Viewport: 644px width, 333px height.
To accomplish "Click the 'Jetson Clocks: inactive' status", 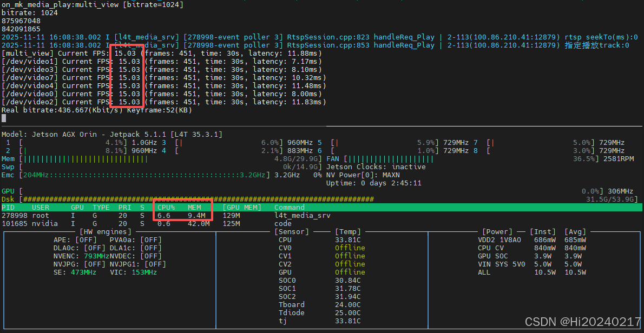I will point(376,167).
